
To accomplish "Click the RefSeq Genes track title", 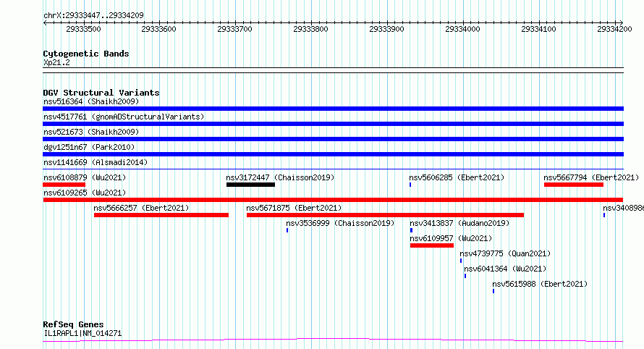I will pyautogui.click(x=73, y=324).
